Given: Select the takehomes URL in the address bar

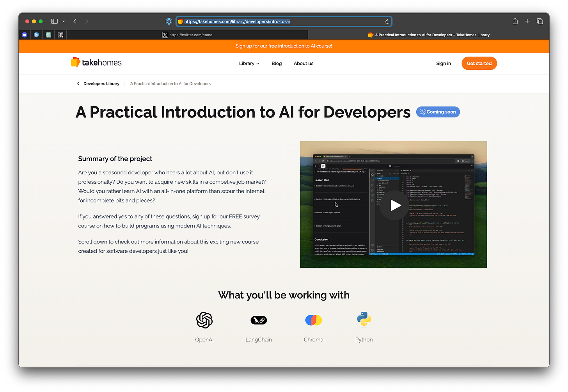Looking at the screenshot, I should pos(237,21).
